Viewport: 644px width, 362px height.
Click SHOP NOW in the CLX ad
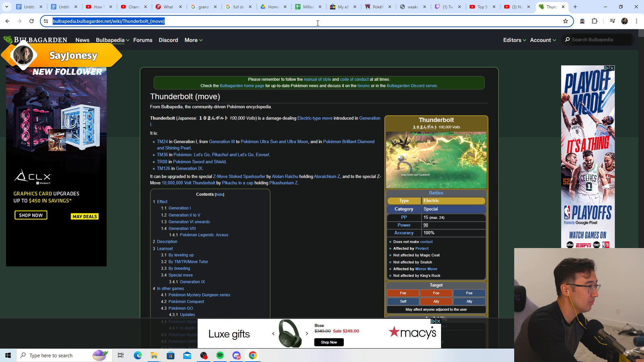(31, 215)
